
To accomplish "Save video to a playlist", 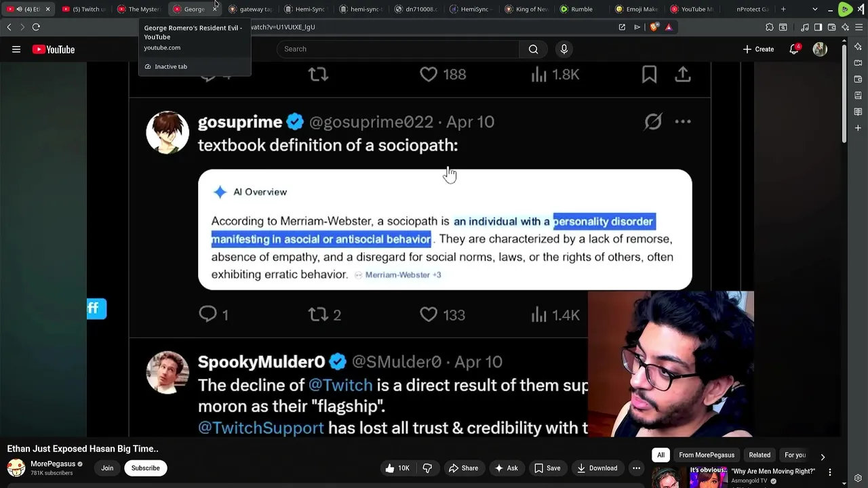I will tap(547, 468).
